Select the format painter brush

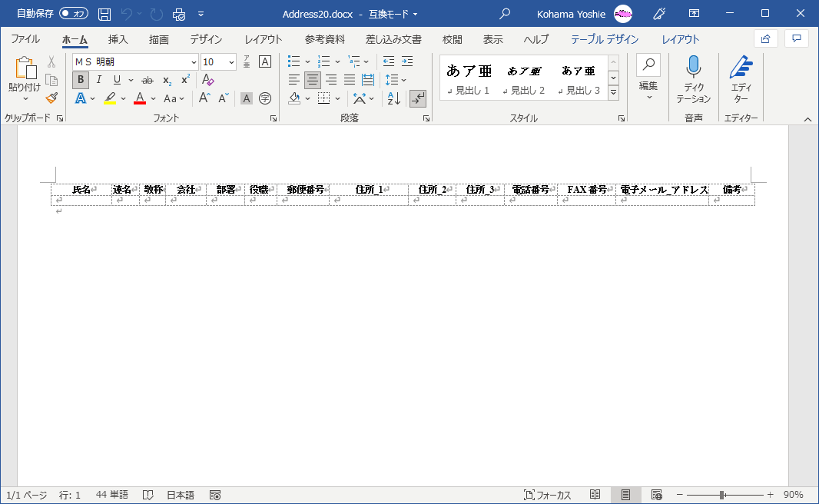(x=51, y=98)
